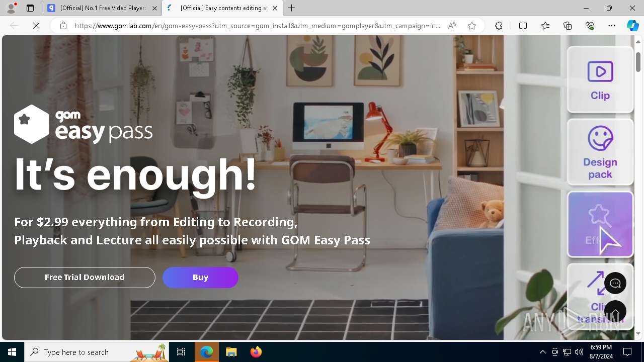Open the Favorites list
The height and width of the screenshot is (362, 644).
tap(545, 26)
